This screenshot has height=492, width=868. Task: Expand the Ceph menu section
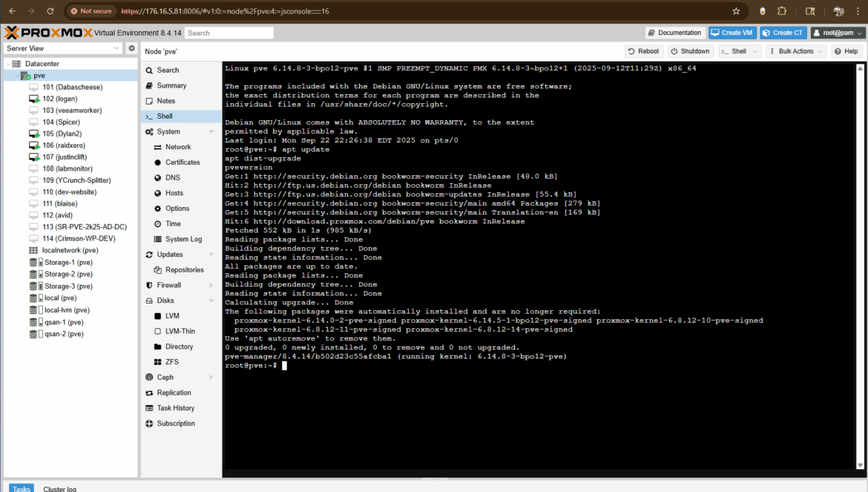coord(211,378)
